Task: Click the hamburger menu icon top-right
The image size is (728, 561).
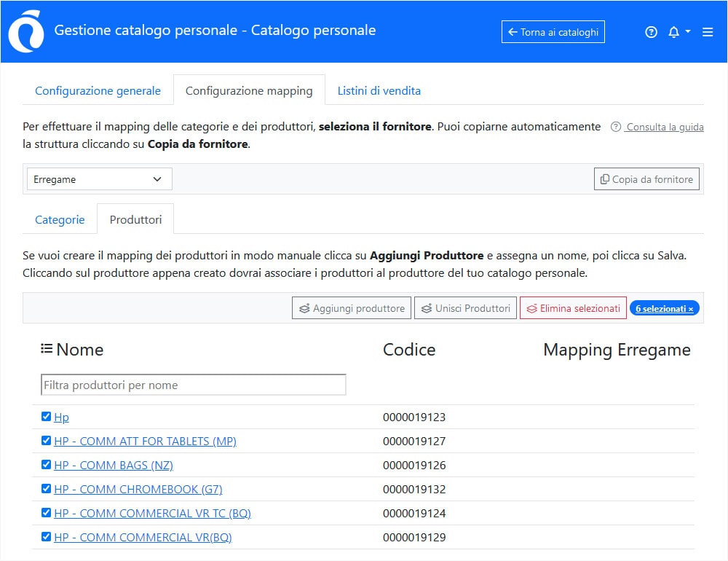Action: click(x=707, y=31)
